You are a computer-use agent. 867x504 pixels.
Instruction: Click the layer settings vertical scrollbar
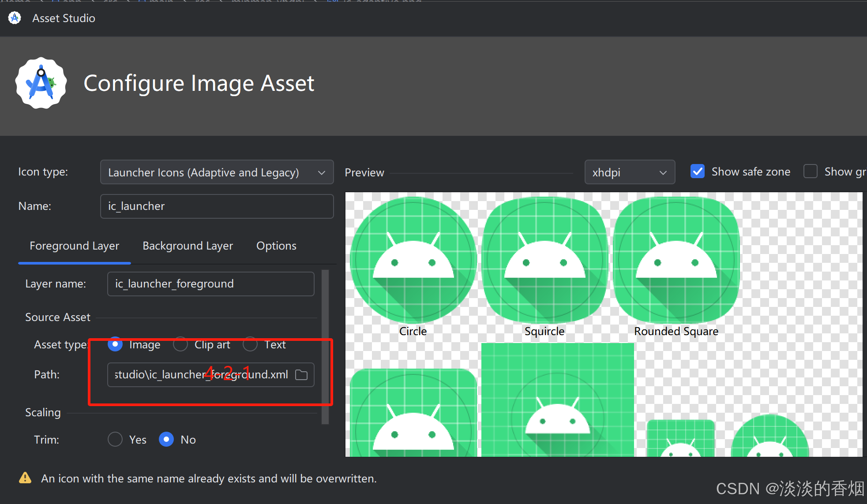pyautogui.click(x=325, y=347)
